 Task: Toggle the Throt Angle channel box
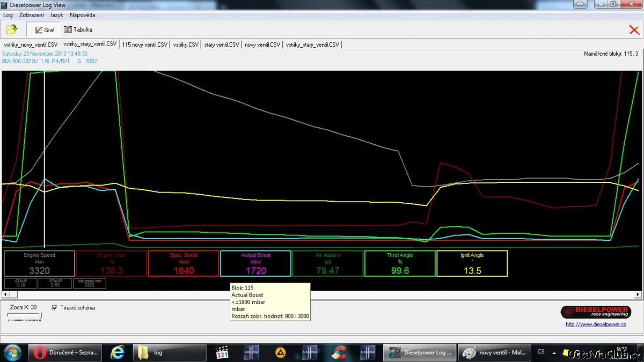(x=400, y=263)
